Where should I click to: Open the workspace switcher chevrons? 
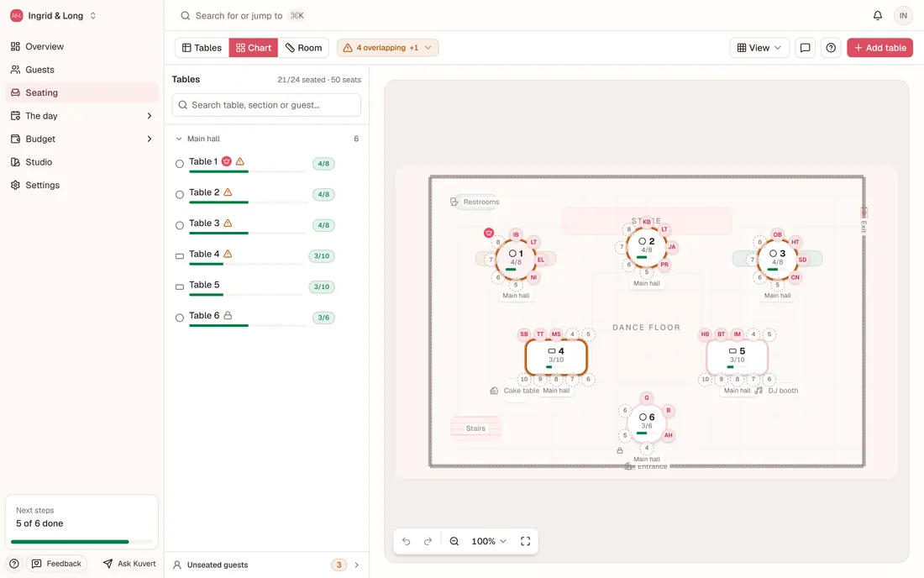(x=93, y=16)
